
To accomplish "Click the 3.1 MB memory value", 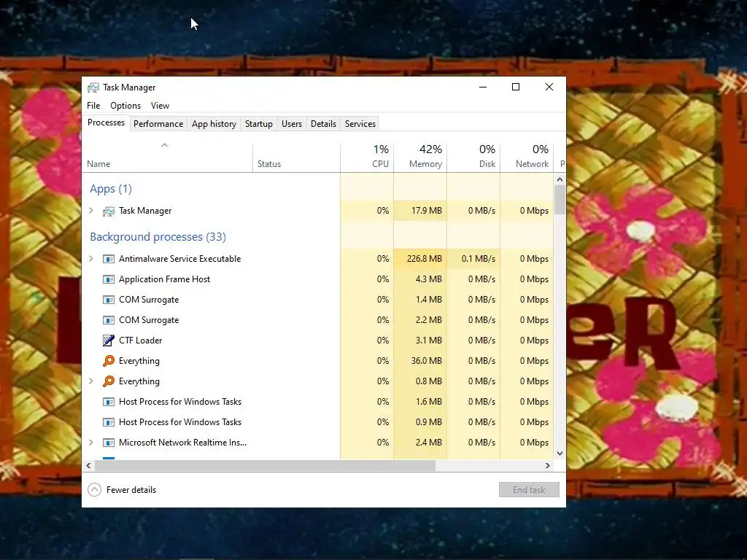I will pos(428,341).
